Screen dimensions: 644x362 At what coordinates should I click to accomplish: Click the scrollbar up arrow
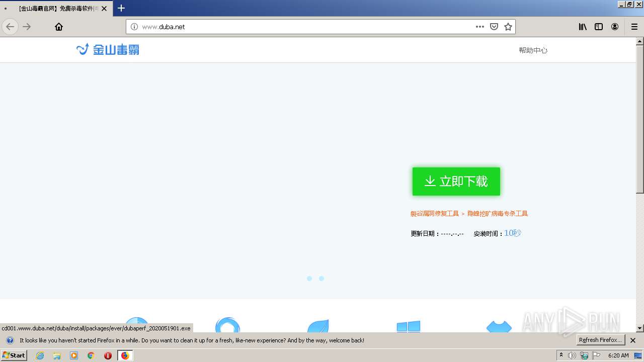640,41
